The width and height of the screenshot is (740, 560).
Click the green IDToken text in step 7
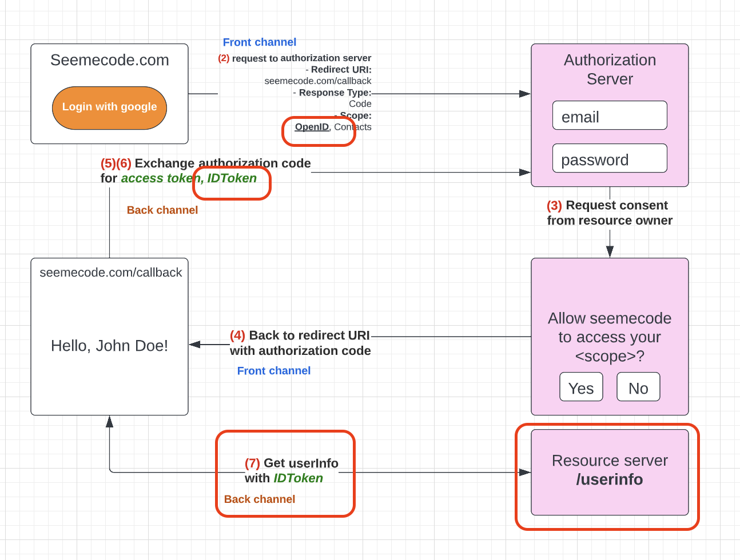coord(298,478)
